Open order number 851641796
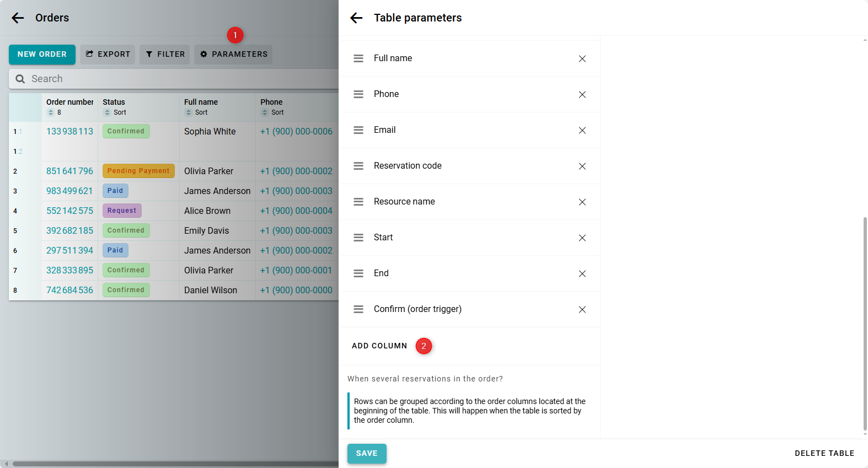Viewport: 868px width, 468px height. [x=69, y=171]
